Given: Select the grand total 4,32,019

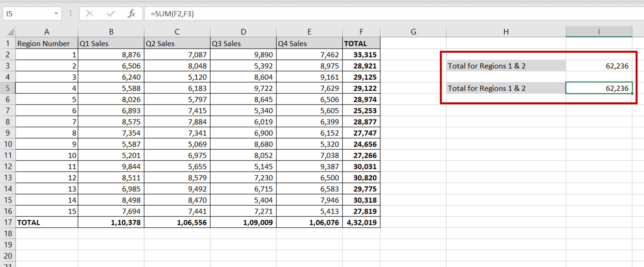Looking at the screenshot, I should [x=361, y=222].
